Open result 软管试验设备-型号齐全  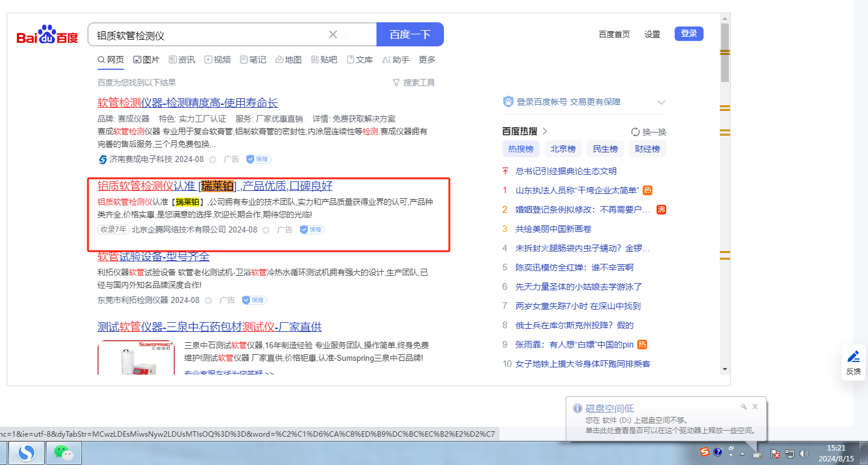(x=154, y=257)
